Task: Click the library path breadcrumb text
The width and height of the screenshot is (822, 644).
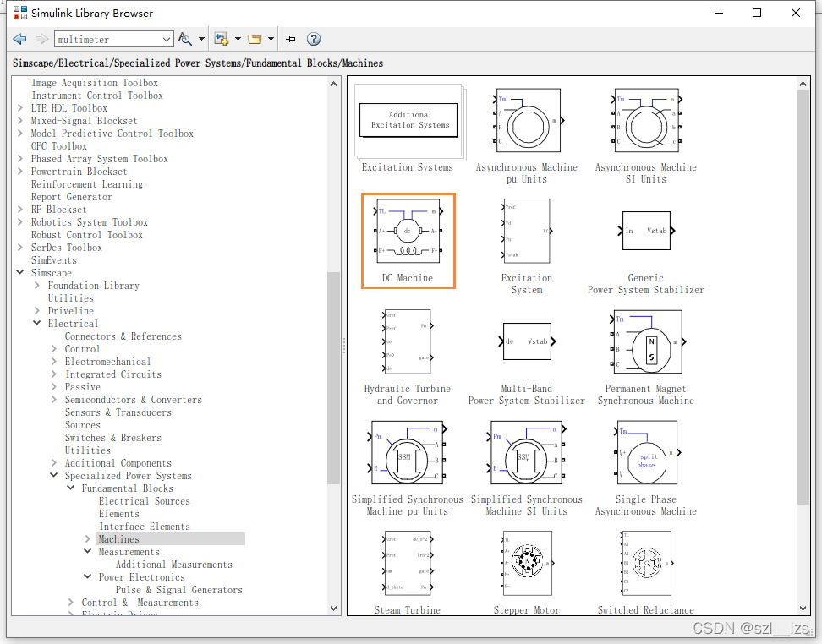Action: [198, 63]
